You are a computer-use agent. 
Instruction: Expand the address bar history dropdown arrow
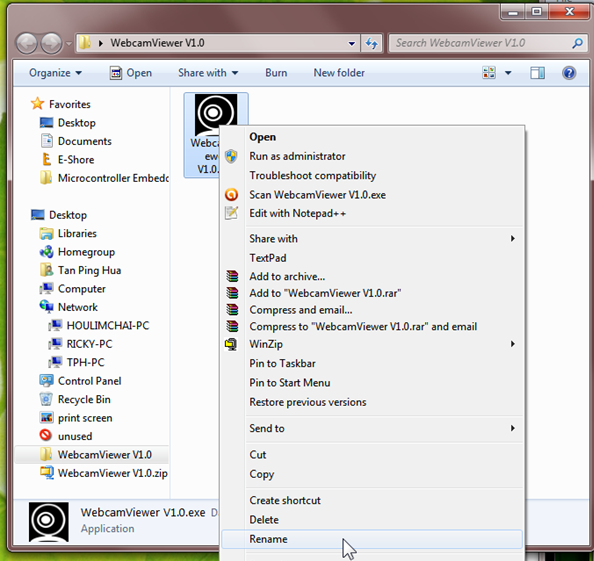click(x=352, y=43)
